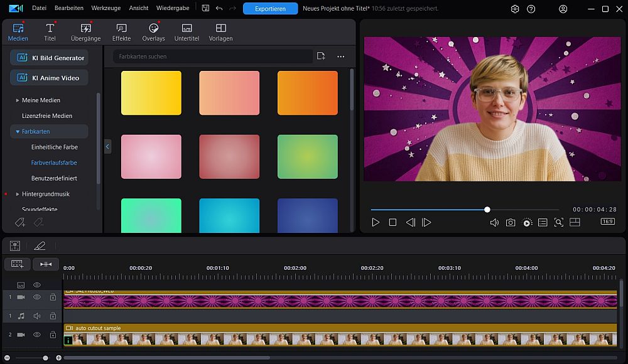Switch to the Untertitel tab
This screenshot has height=364, width=628.
[x=187, y=32]
